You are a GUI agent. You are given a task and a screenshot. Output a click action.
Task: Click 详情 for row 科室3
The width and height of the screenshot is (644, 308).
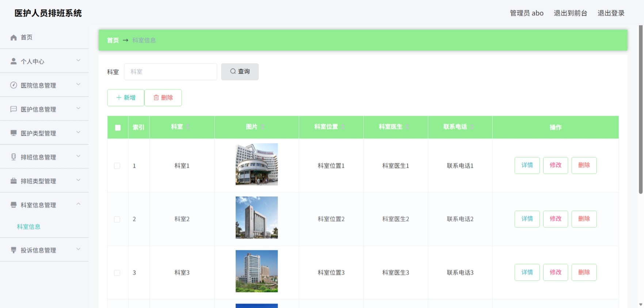click(x=527, y=272)
